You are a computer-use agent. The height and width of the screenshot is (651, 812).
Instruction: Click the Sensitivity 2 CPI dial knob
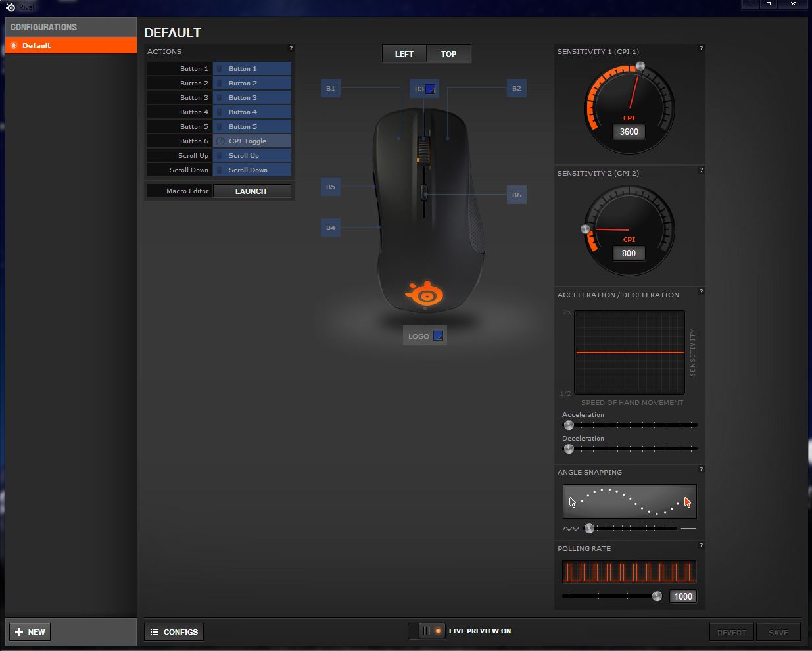(586, 229)
